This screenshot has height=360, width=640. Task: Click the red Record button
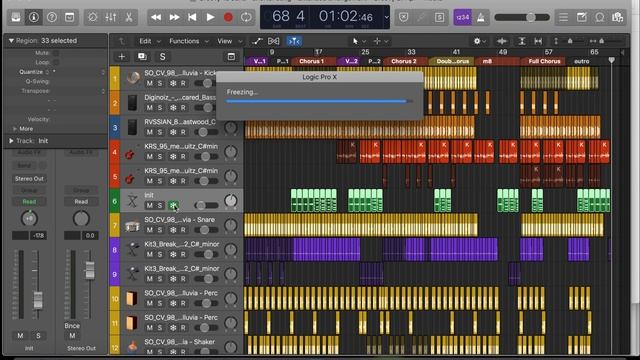(x=228, y=17)
